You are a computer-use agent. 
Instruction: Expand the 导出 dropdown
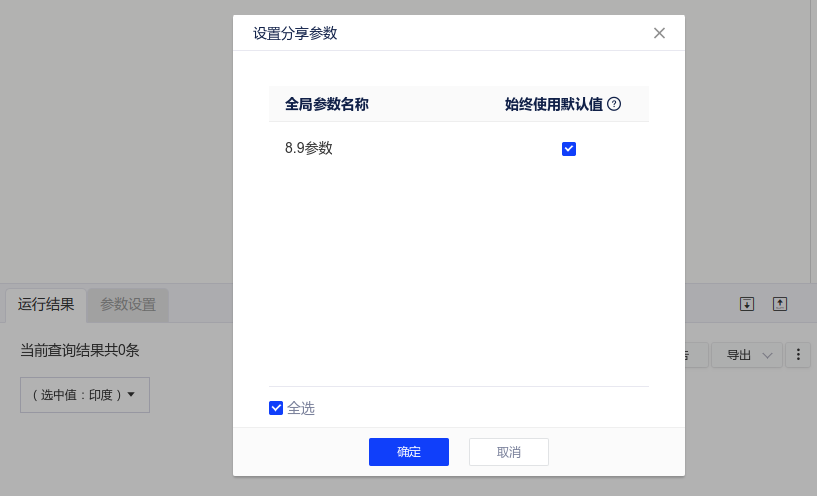point(747,355)
